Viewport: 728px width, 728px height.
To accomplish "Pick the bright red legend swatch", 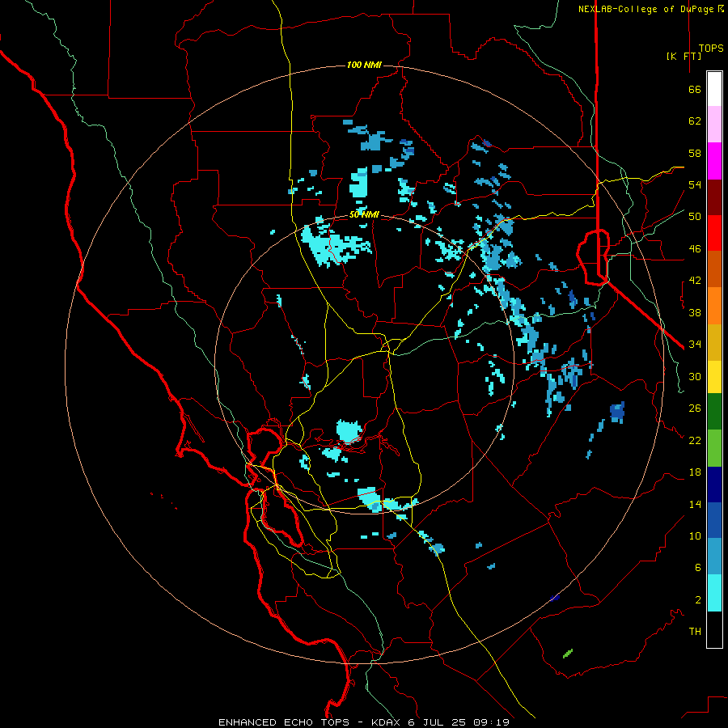I will 714,233.
